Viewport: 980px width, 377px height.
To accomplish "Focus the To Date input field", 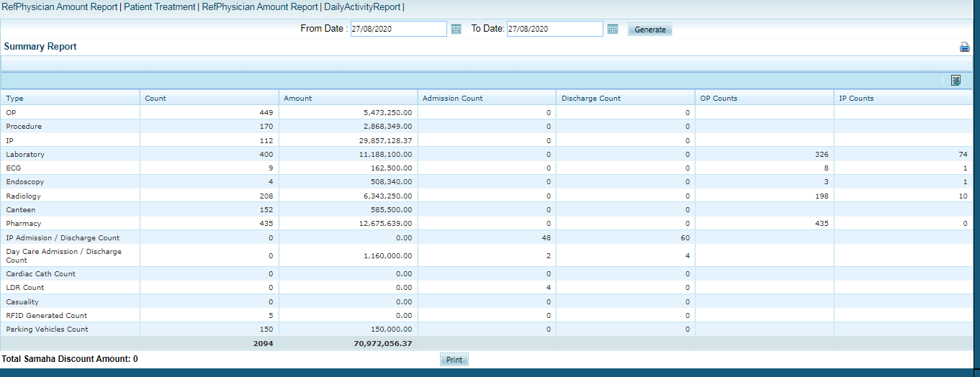I will coord(554,29).
